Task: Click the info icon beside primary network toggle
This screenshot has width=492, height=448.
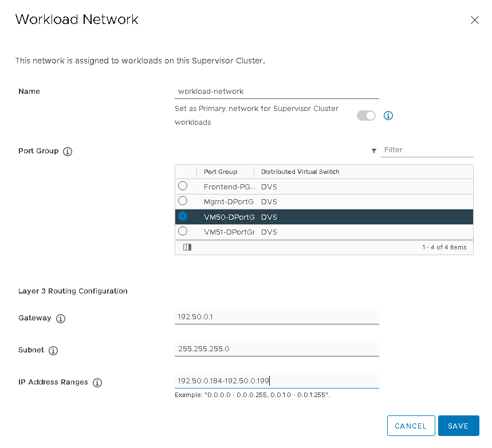Action: [388, 116]
